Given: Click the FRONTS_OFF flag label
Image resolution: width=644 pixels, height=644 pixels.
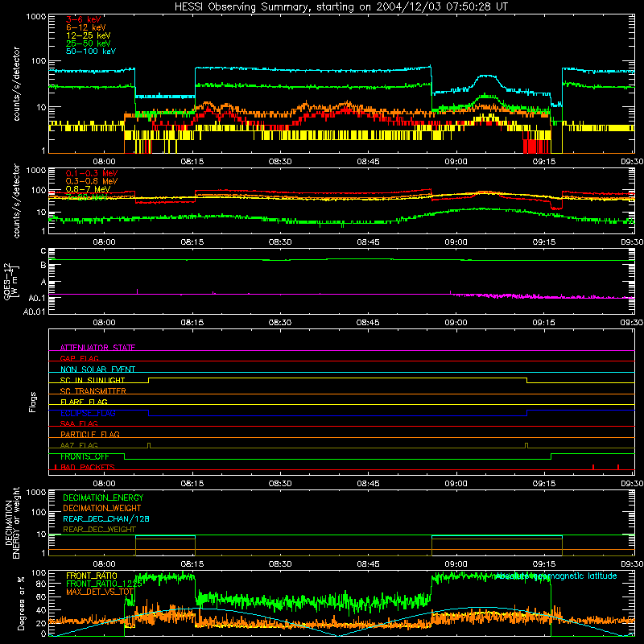Looking at the screenshot, I should point(85,456).
